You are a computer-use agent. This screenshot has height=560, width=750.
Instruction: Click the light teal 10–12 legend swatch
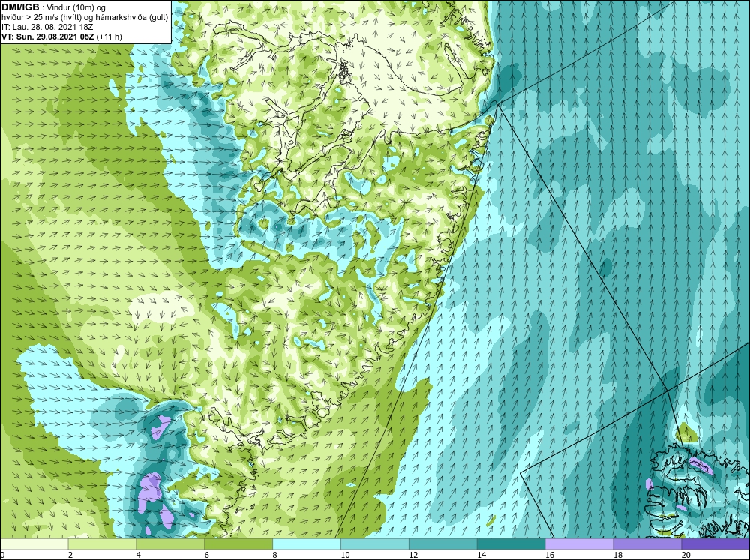tap(375, 544)
